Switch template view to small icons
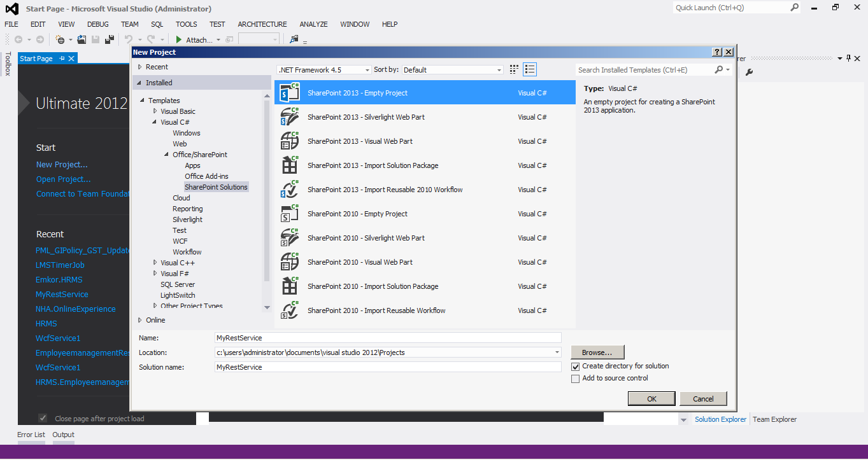The image size is (868, 460). [513, 69]
